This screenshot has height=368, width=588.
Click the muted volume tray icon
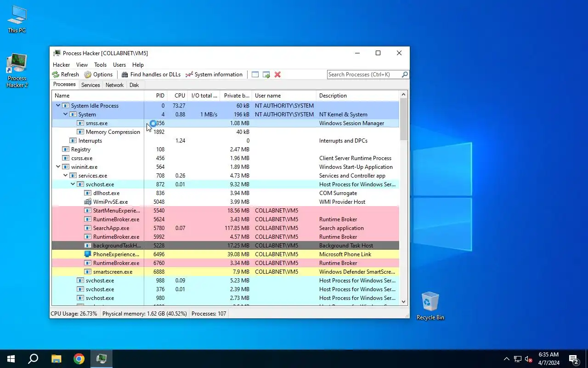[529, 359]
